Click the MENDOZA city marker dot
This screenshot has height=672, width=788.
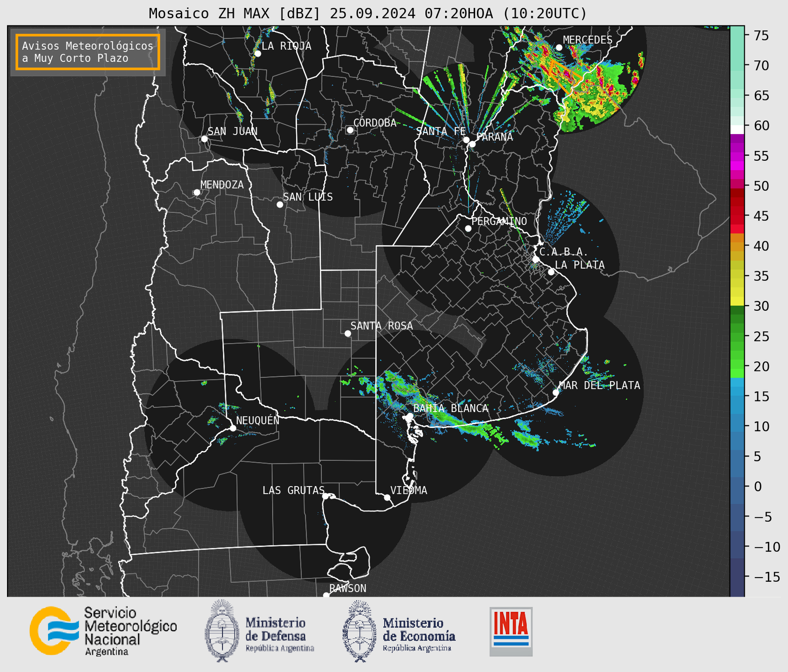(197, 193)
